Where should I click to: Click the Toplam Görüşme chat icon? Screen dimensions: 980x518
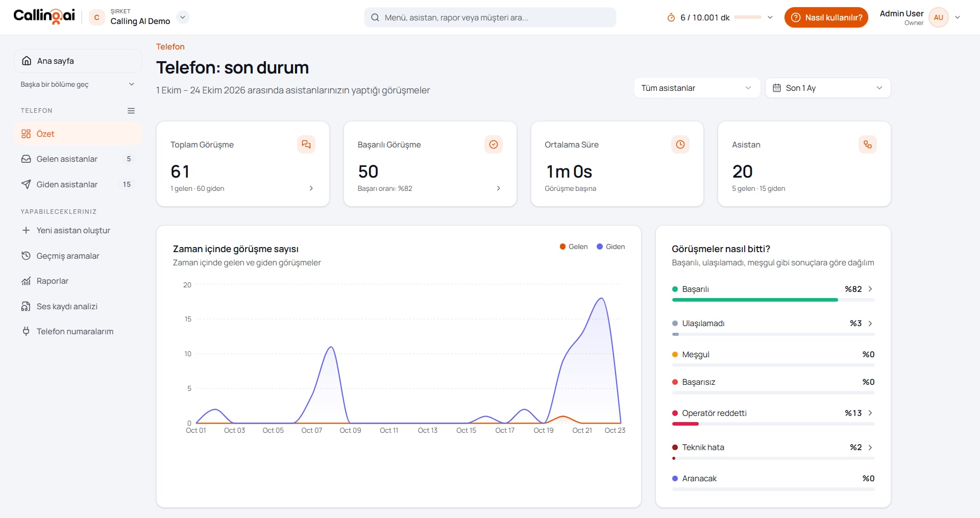[x=306, y=144]
